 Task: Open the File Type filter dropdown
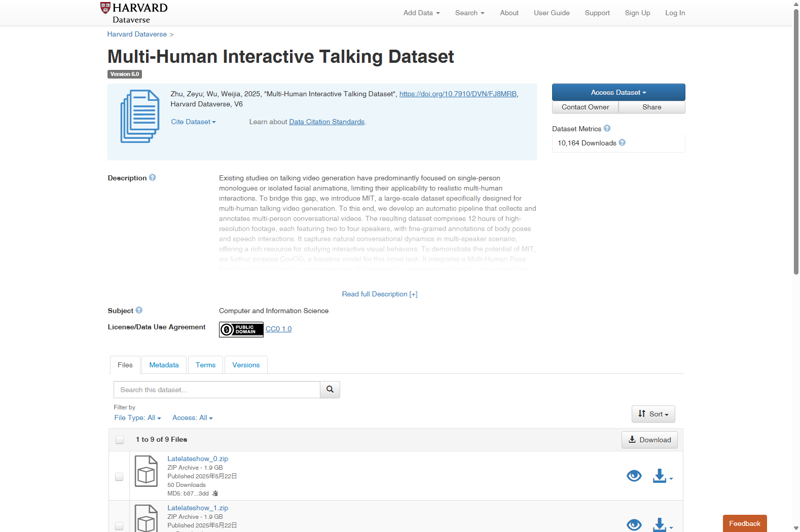(137, 418)
